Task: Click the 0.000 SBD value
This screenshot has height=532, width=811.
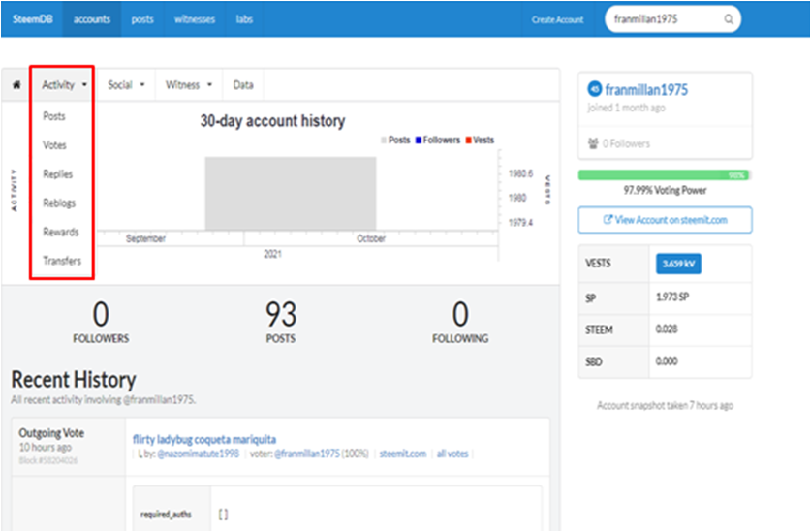Action: pos(667,361)
